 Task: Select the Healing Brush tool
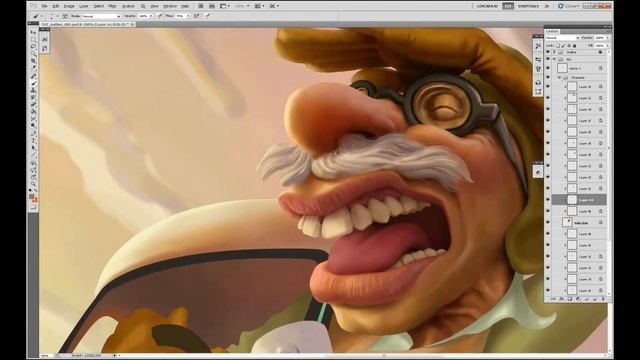tap(33, 76)
